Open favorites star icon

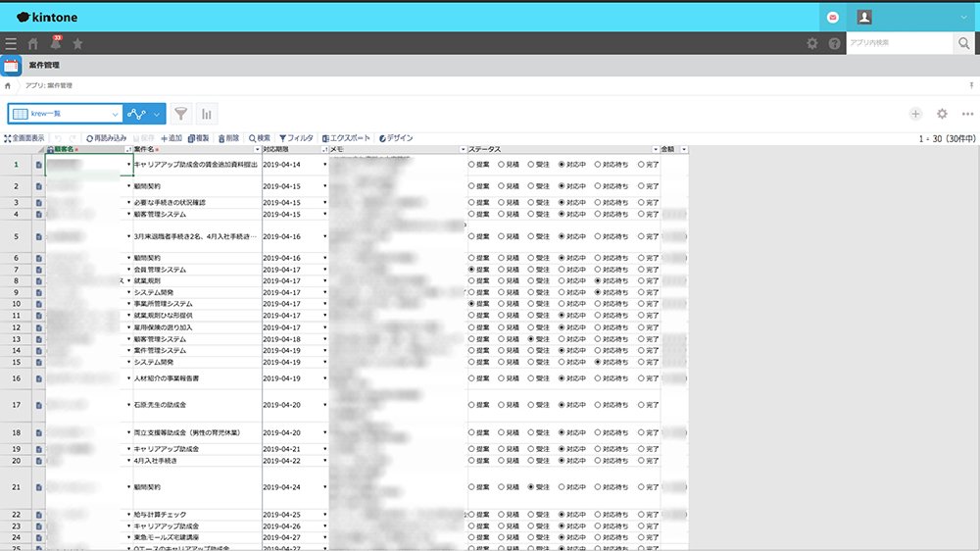tap(77, 44)
